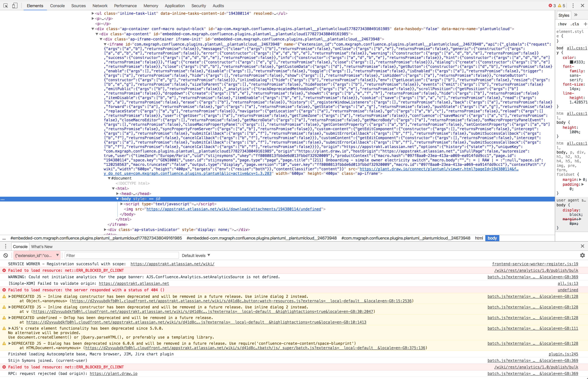The image size is (588, 379).
Task: Collapse the #document node
Action: [109, 178]
